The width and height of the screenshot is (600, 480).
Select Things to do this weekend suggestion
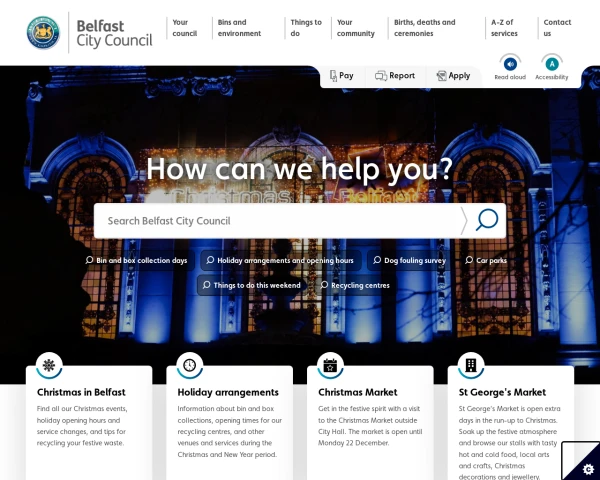pyautogui.click(x=251, y=285)
